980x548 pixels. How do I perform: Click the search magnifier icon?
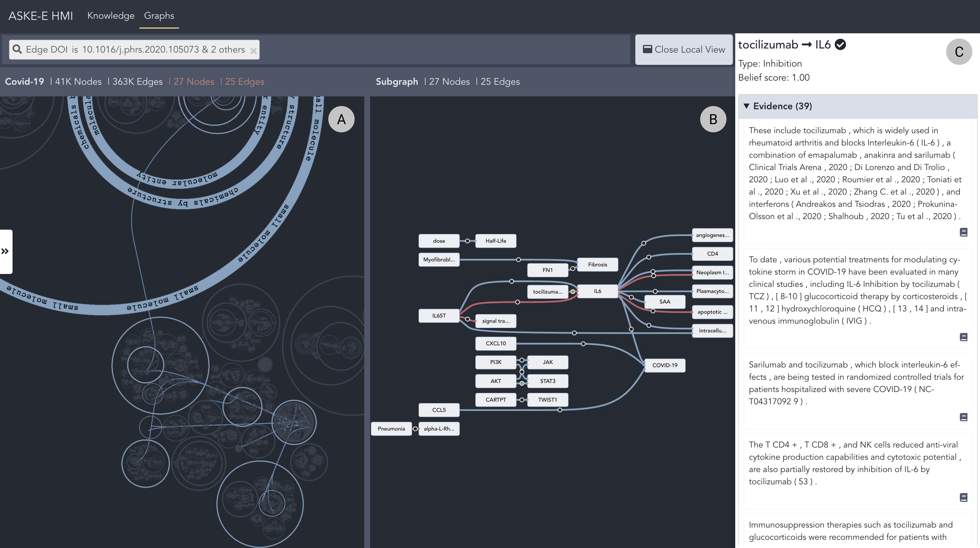(x=17, y=50)
